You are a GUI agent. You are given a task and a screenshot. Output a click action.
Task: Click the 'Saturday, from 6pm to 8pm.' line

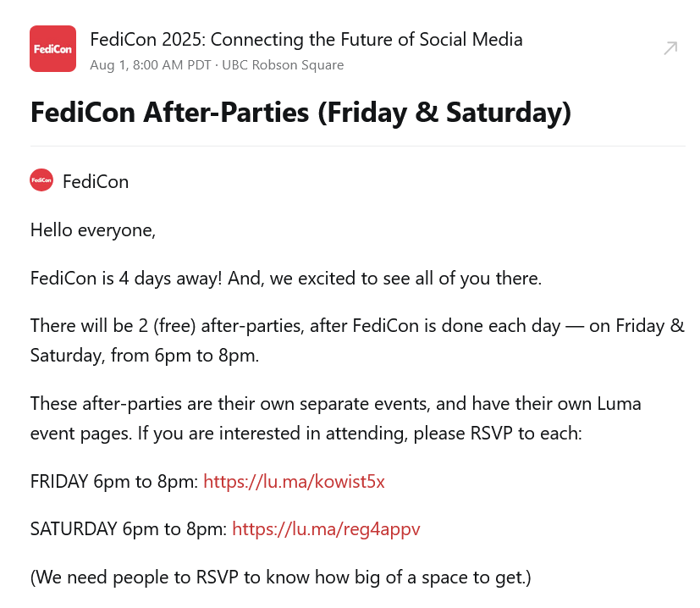tap(145, 356)
